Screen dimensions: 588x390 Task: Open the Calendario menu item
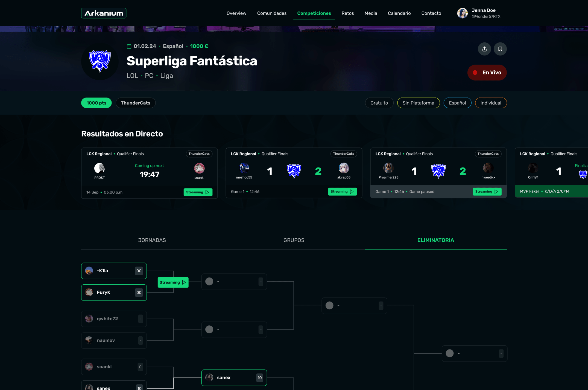(x=399, y=13)
